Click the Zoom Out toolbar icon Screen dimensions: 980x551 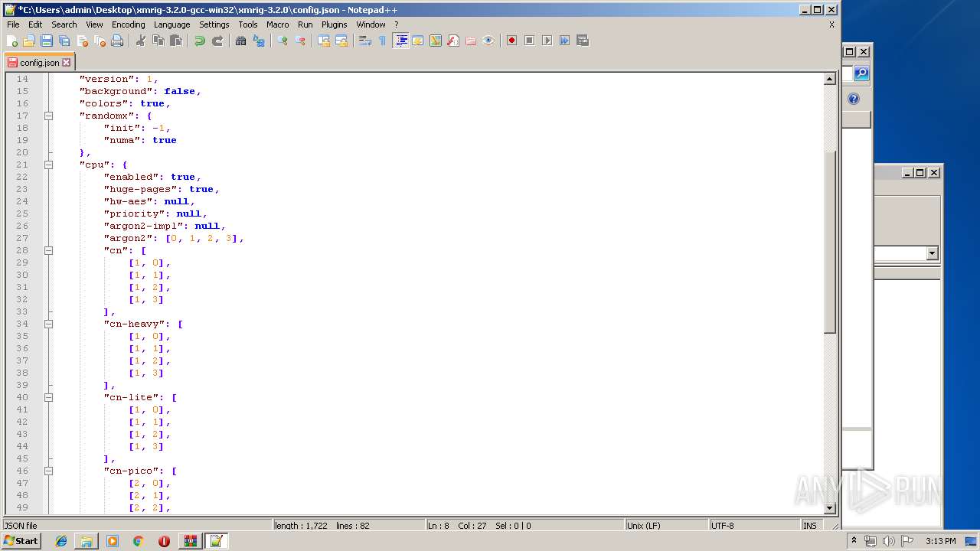point(300,41)
